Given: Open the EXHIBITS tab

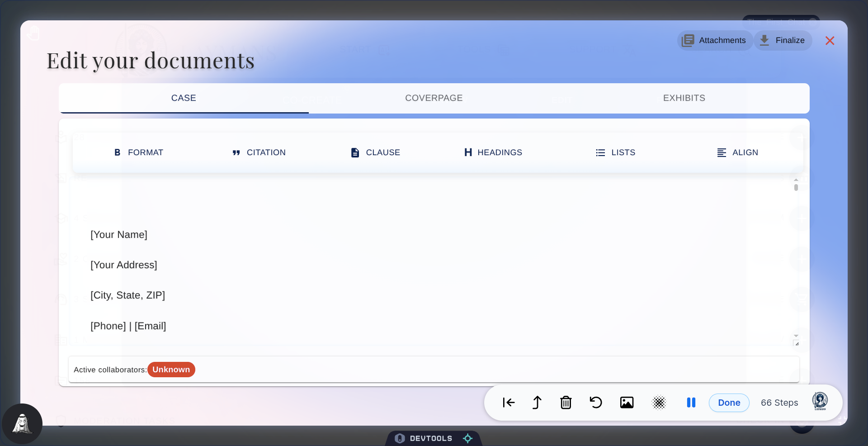Looking at the screenshot, I should pos(684,98).
